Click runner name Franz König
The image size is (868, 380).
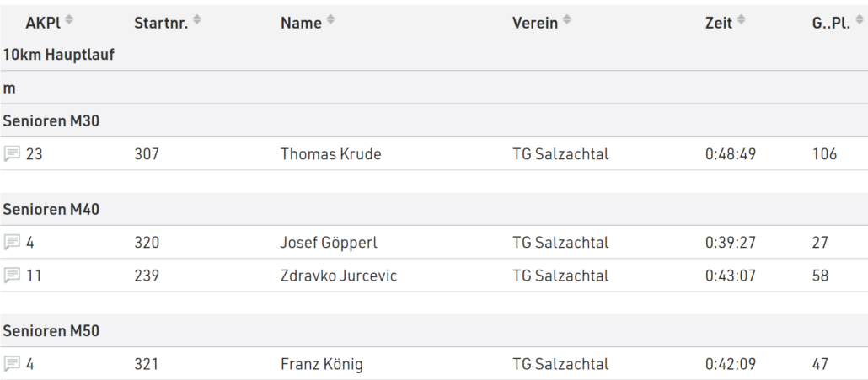(x=322, y=365)
